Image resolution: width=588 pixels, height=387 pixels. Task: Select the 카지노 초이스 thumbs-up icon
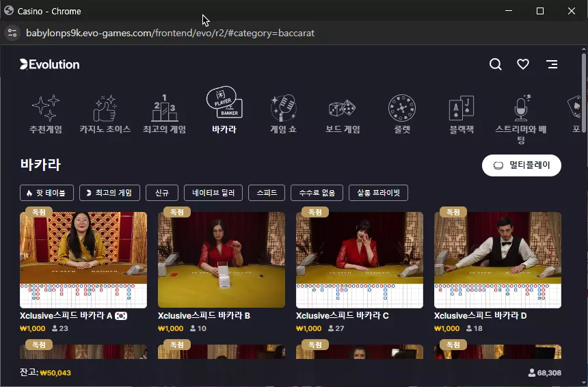105,108
